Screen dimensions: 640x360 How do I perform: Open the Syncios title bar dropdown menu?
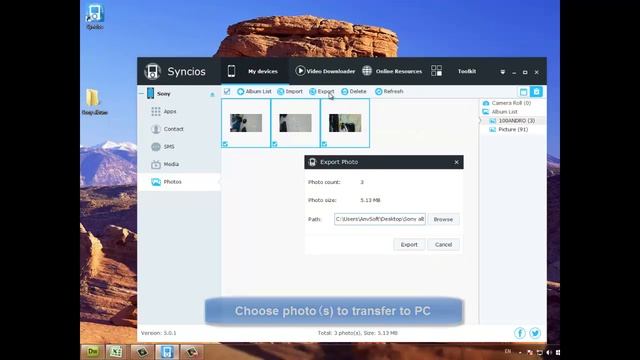pyautogui.click(x=502, y=72)
